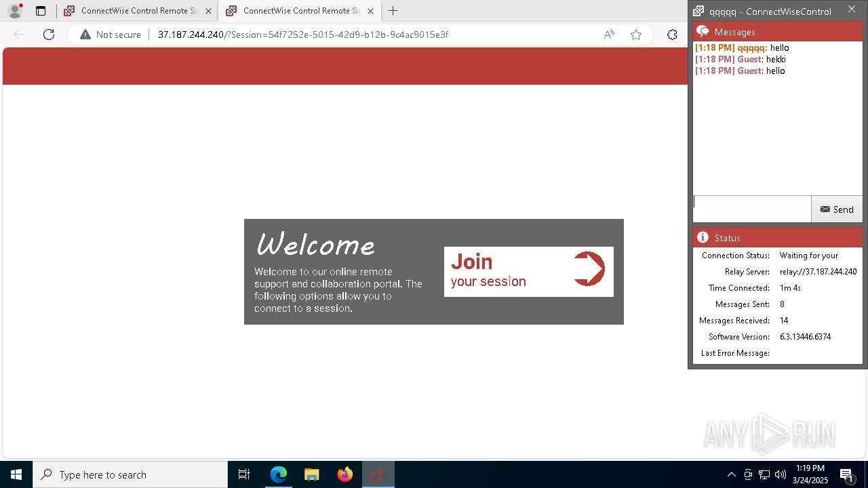Click Connection Status Waiting for your
The width and height of the screenshot is (868, 488).
809,256
